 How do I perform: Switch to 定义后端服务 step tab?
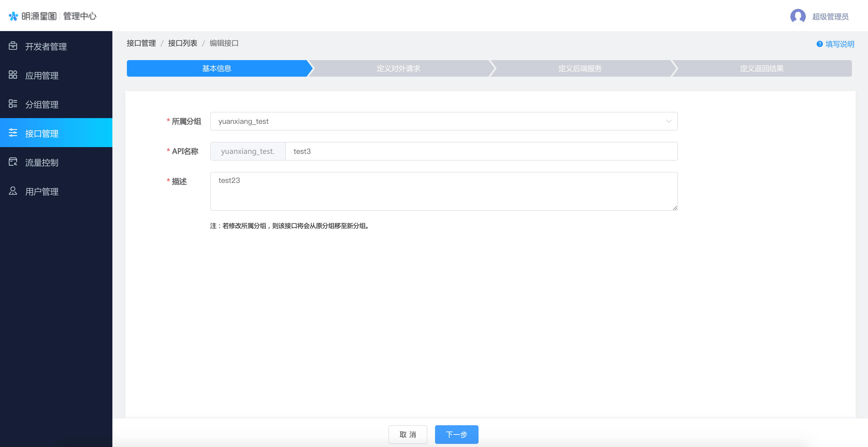[580, 68]
